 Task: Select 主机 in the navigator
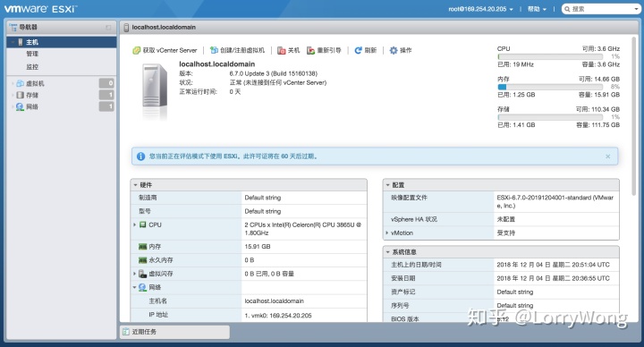(62, 42)
